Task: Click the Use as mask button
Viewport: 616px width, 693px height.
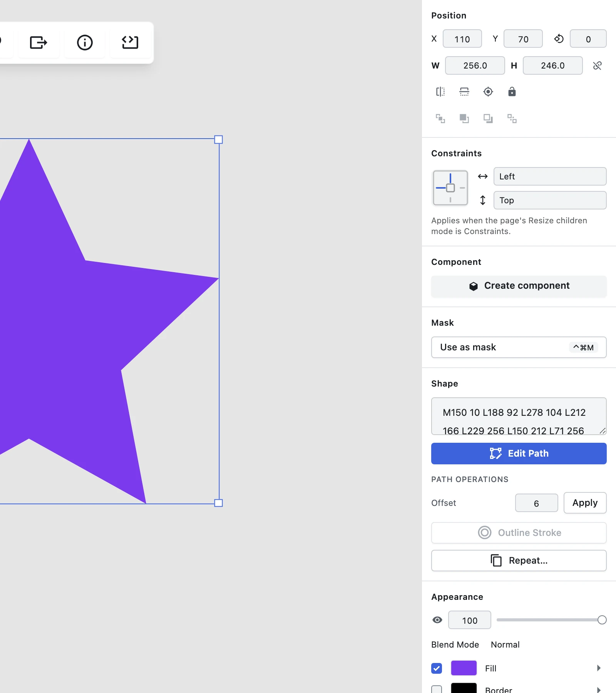Action: click(x=519, y=347)
